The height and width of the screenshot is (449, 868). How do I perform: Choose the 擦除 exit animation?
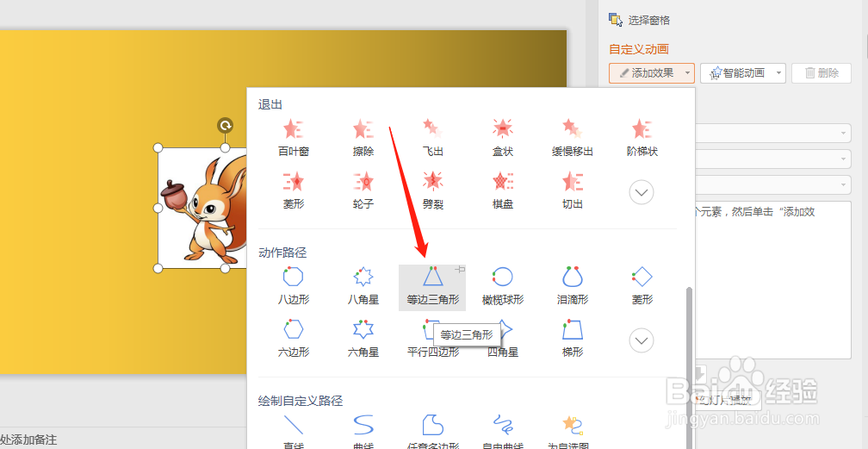point(363,138)
